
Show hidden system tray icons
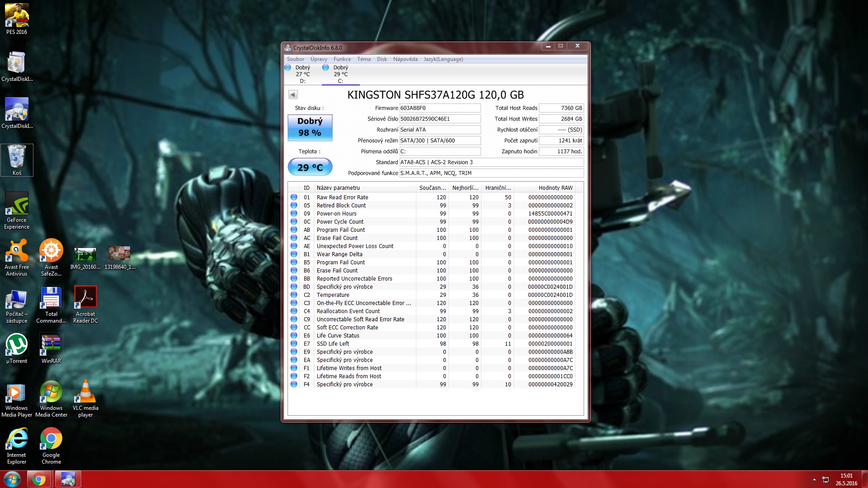[814, 479]
